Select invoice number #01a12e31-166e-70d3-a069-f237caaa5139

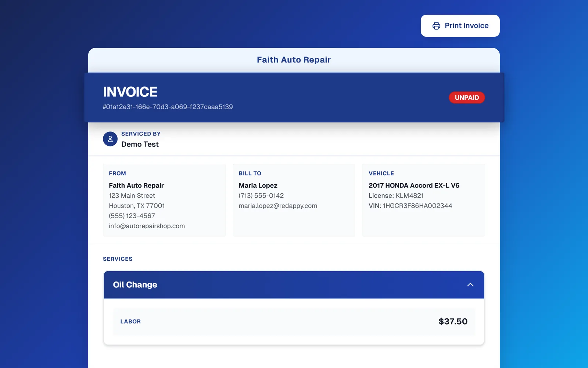(168, 107)
